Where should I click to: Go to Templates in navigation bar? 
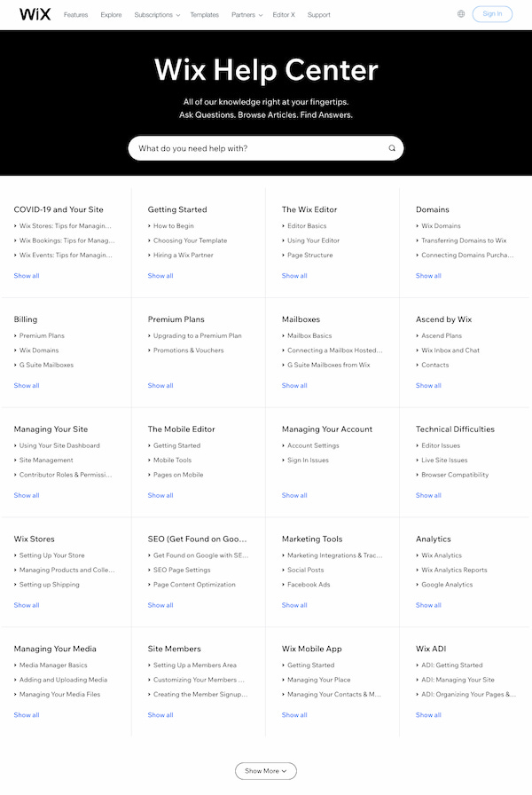pyautogui.click(x=204, y=15)
